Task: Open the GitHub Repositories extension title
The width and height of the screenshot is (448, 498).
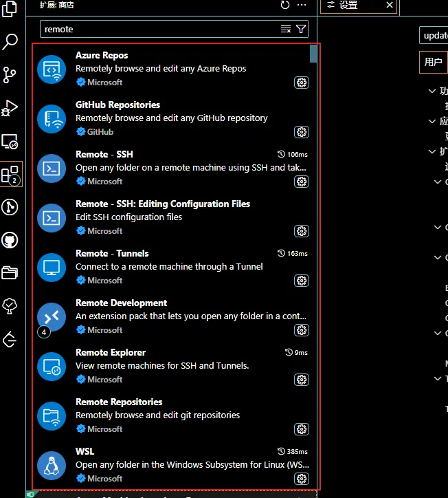Action: click(x=117, y=105)
